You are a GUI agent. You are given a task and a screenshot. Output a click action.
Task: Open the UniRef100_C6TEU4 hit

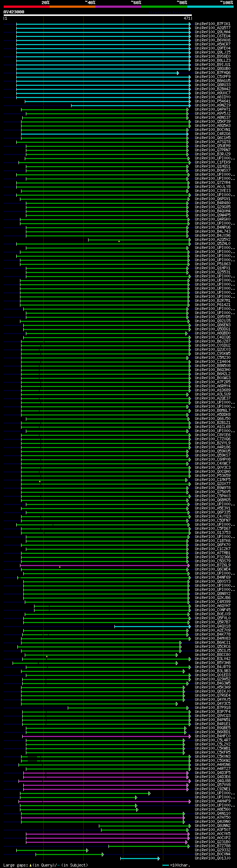click(213, 36)
